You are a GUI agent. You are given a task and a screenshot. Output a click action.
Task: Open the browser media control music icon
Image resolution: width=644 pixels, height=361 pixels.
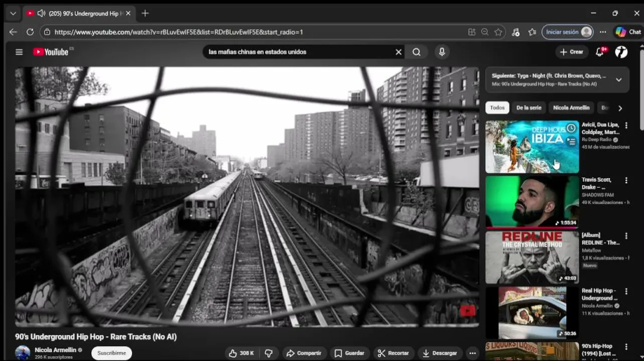(x=516, y=32)
